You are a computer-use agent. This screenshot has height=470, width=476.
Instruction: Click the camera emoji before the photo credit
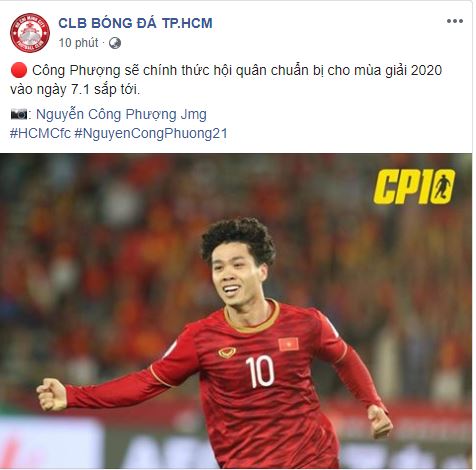[19, 114]
